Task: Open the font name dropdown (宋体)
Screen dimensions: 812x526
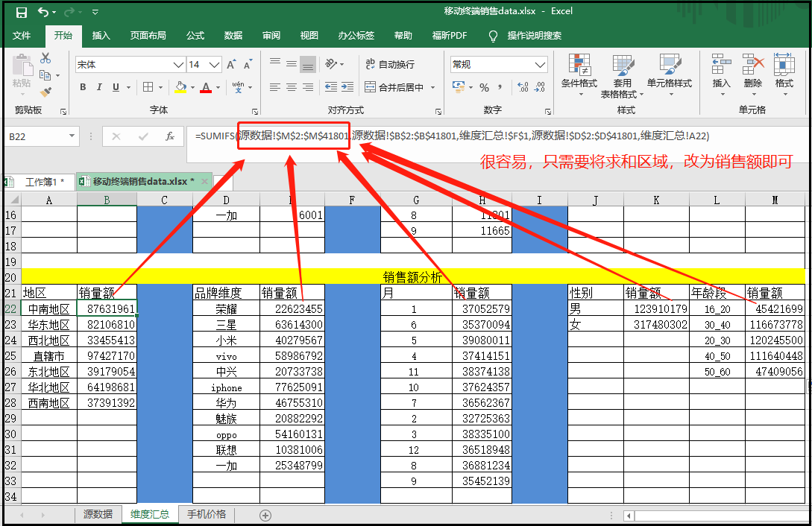Action: pos(178,65)
